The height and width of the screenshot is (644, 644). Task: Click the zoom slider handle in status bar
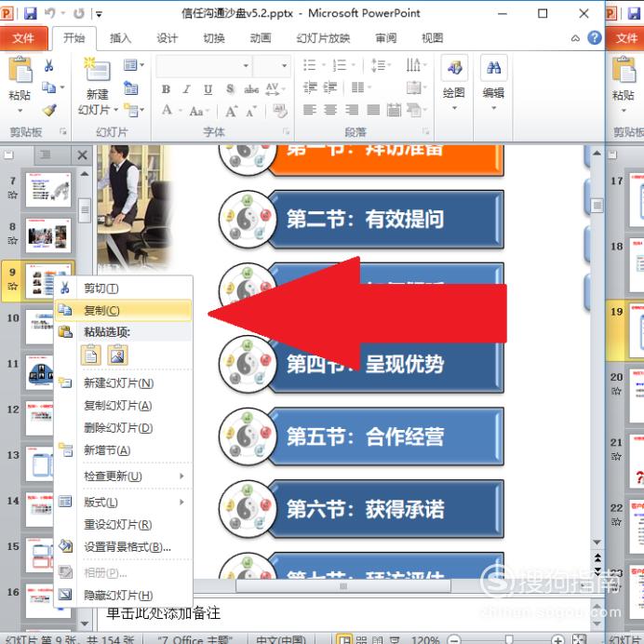[509, 639]
